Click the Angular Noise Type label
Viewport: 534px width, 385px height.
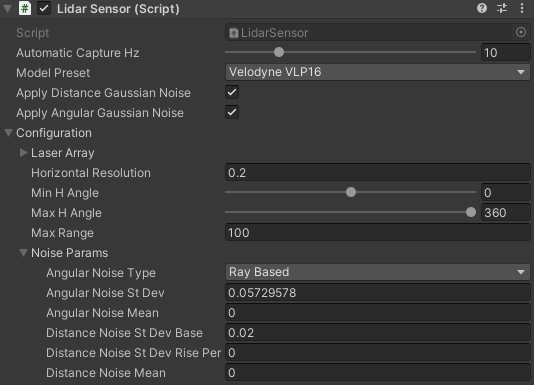(x=101, y=273)
